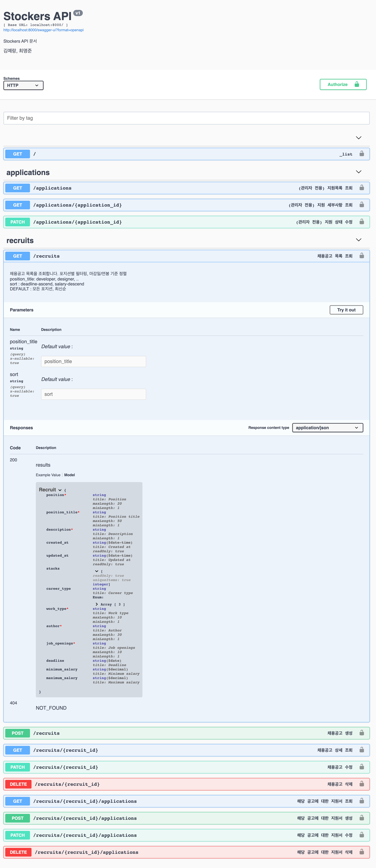Unlock the padlock on GET /recruits endpoint
Viewport: 376px width, 868px height.
[362, 256]
